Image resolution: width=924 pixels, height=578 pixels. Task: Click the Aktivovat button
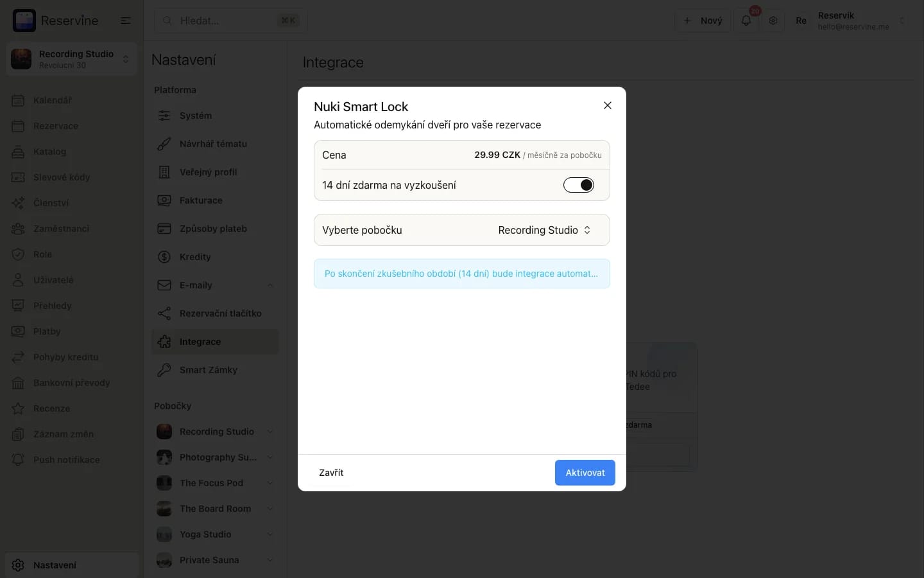(585, 473)
